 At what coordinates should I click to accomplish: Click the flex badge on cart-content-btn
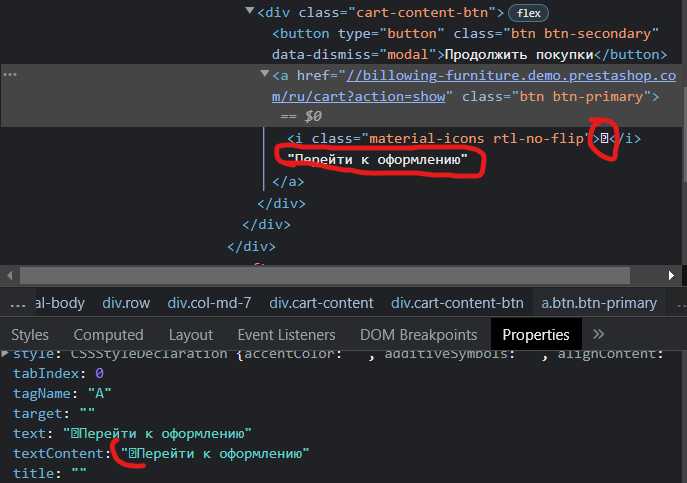point(528,13)
